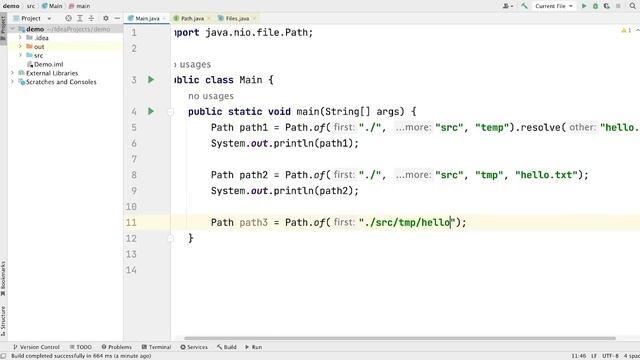Close the Main.java tab
Image resolution: width=640 pixels, height=360 pixels.
[164, 18]
